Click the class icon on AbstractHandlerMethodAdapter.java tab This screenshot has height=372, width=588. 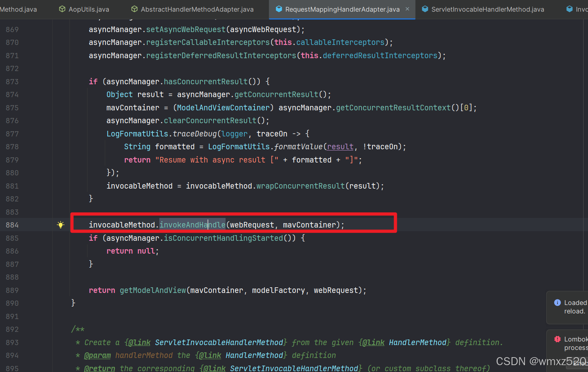134,9
